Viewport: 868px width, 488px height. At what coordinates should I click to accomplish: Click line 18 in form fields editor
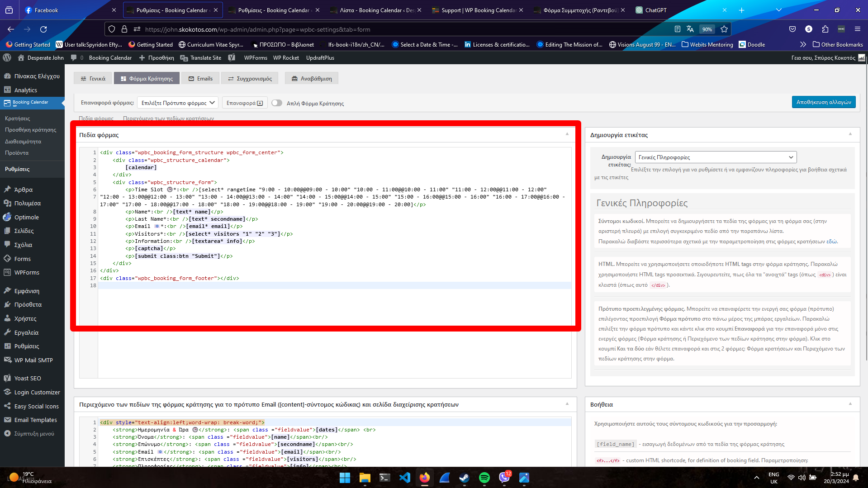tap(335, 285)
